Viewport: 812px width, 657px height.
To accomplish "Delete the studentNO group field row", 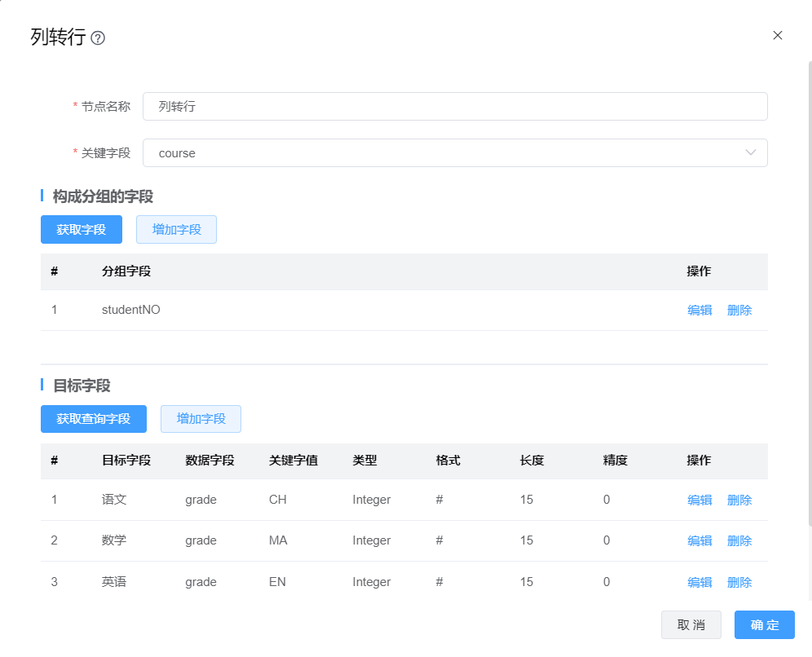I will click(739, 311).
